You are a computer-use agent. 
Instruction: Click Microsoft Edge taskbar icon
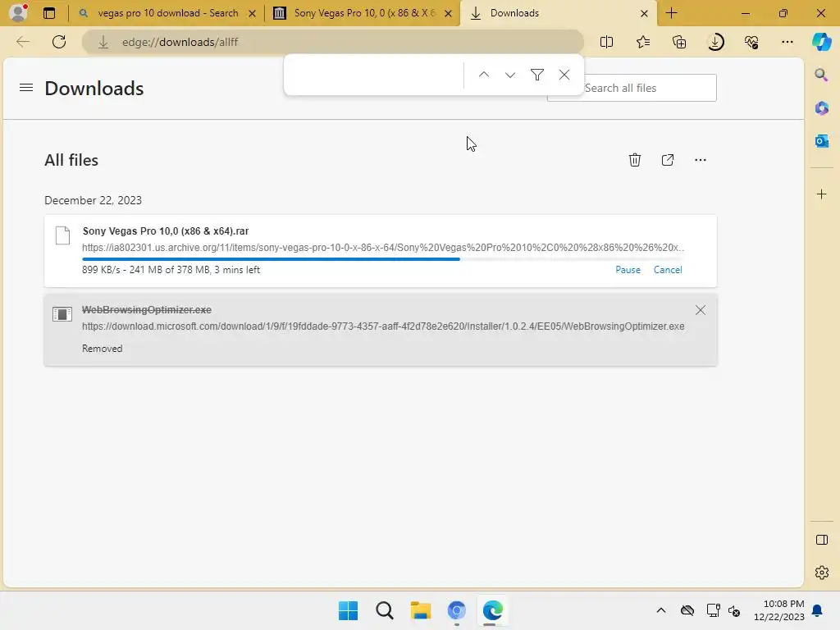point(492,610)
